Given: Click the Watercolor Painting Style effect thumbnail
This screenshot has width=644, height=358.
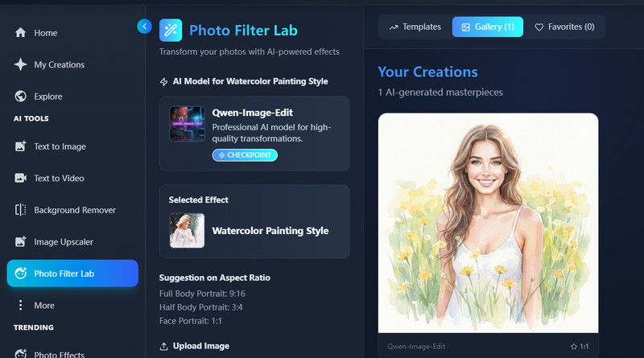Looking at the screenshot, I should (186, 230).
